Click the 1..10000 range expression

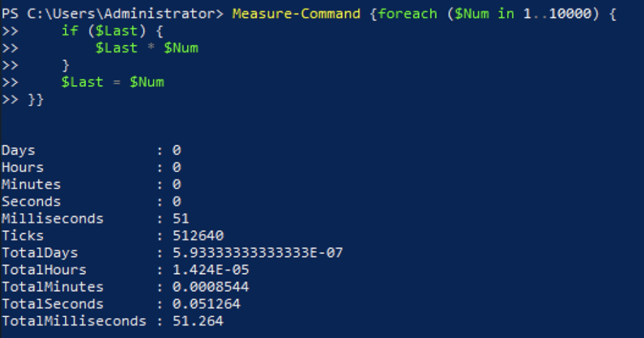click(x=557, y=14)
